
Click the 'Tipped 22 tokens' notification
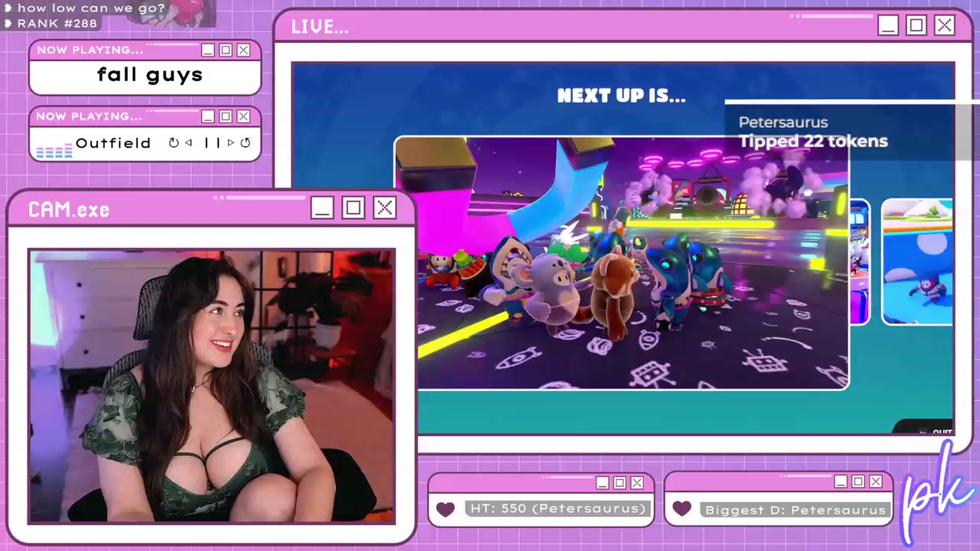click(x=814, y=141)
